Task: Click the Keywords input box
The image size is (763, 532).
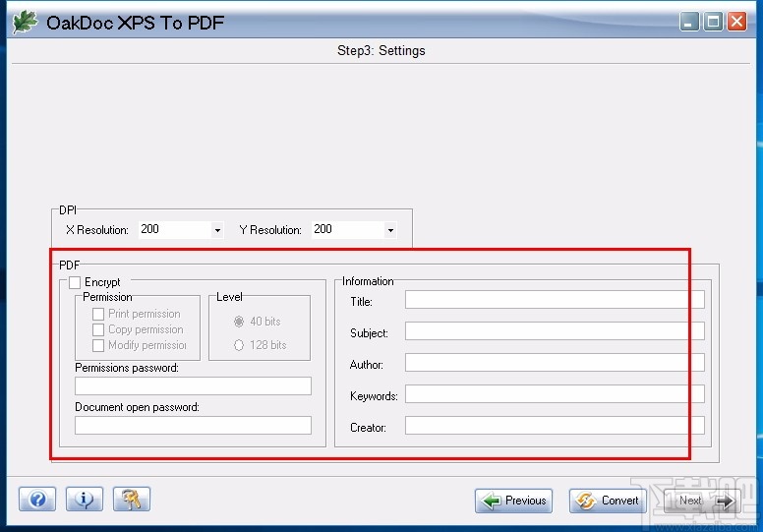Action: click(x=555, y=393)
